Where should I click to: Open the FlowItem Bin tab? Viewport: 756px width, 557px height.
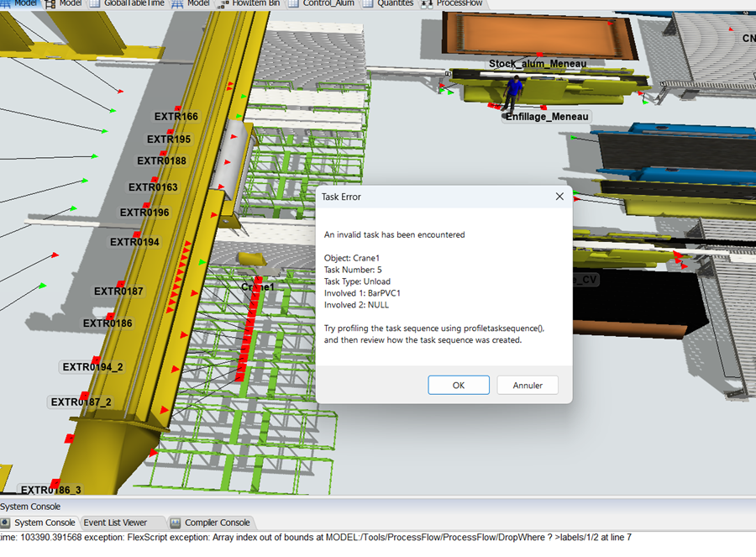[x=253, y=3]
